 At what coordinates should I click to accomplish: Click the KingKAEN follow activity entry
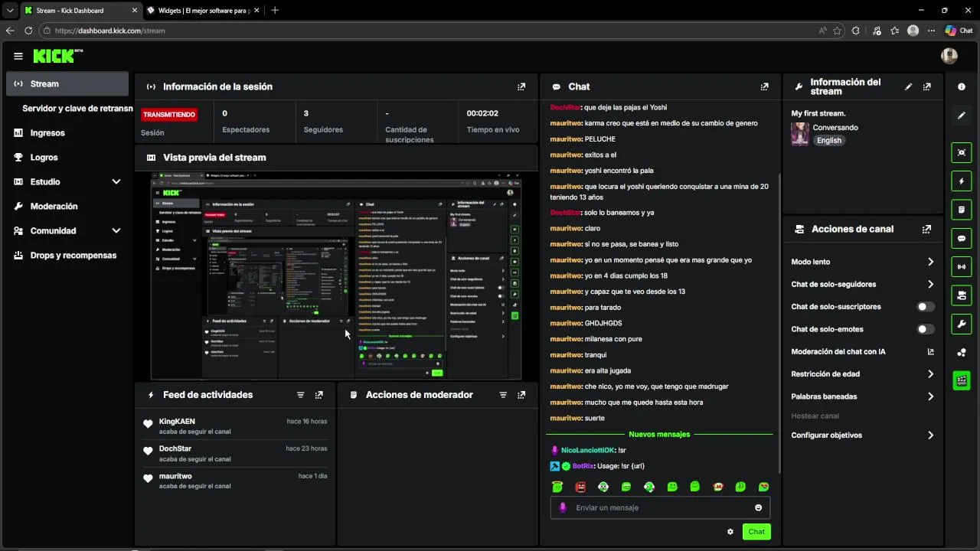235,426
